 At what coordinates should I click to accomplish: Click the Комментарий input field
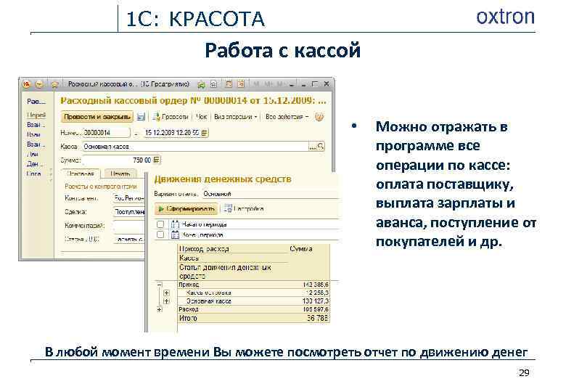pos(129,226)
